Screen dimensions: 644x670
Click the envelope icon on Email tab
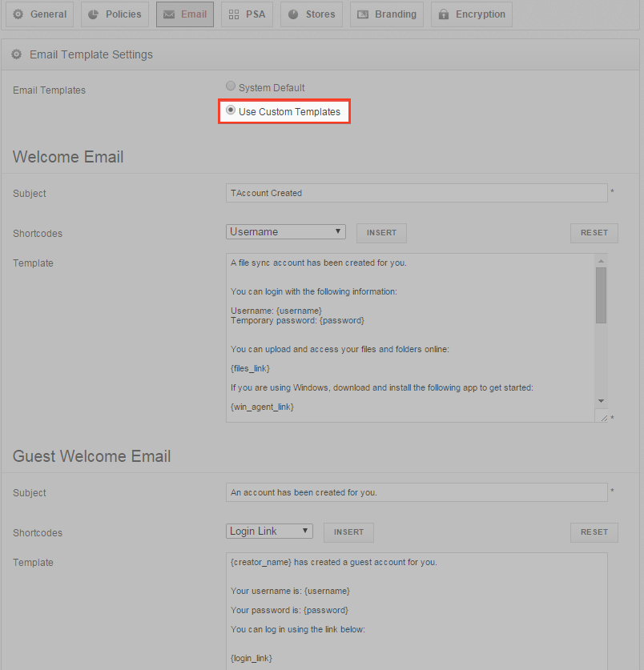[169, 14]
